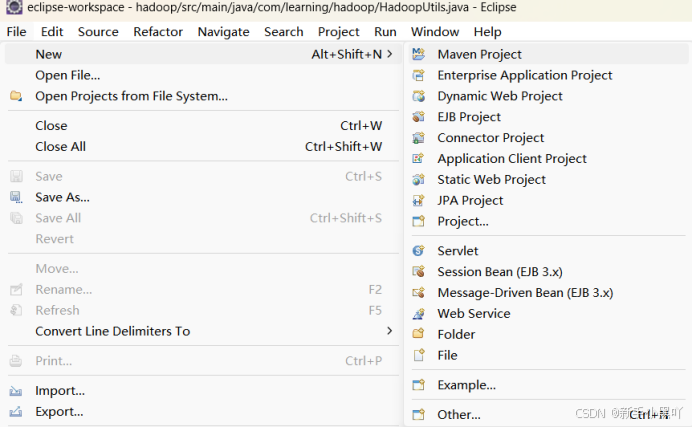Image resolution: width=692 pixels, height=427 pixels.
Task: Click the Export icon in File menu
Action: pos(16,412)
